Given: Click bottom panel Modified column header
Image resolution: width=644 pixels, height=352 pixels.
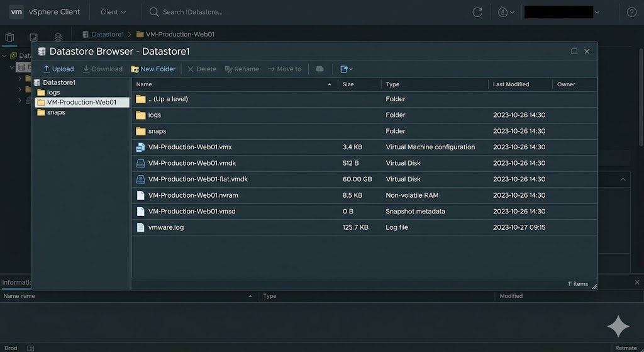Looking at the screenshot, I should click(511, 296).
